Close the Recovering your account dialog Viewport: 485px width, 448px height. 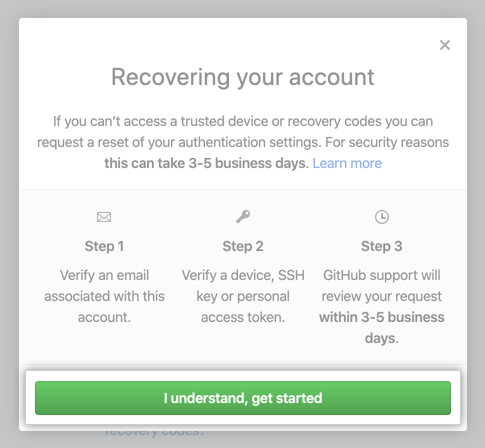(x=444, y=45)
